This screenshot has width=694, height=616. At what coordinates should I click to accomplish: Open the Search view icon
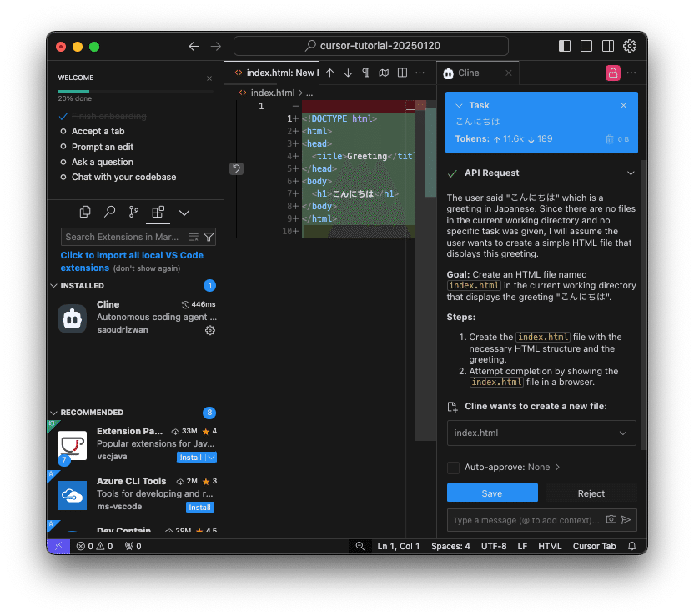point(109,213)
